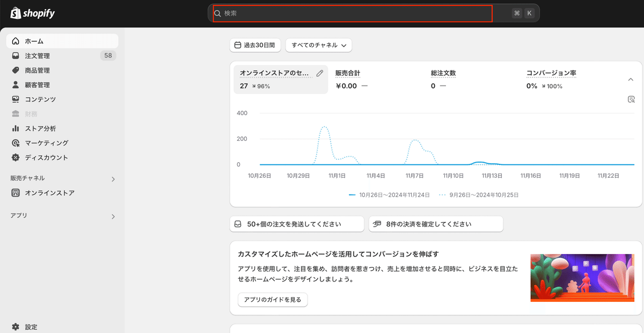Click the 11月7日 axis label
Image resolution: width=644 pixels, height=333 pixels.
point(415,176)
